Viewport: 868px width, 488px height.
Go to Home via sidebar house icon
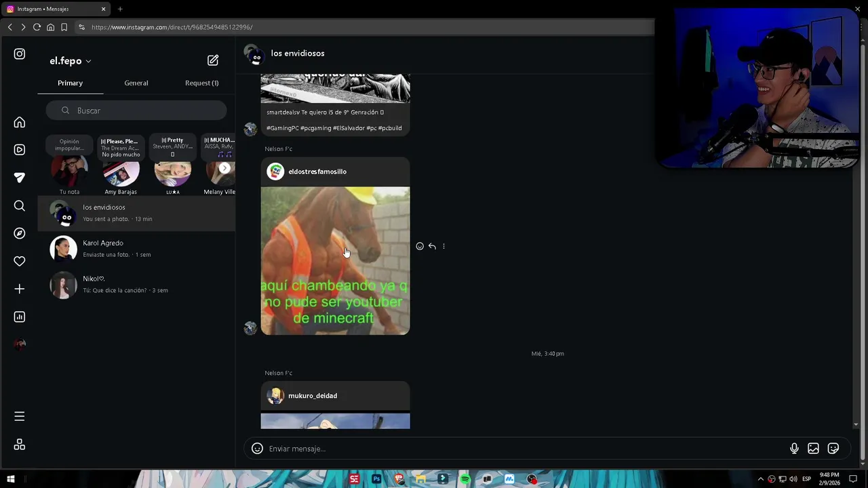click(x=20, y=123)
